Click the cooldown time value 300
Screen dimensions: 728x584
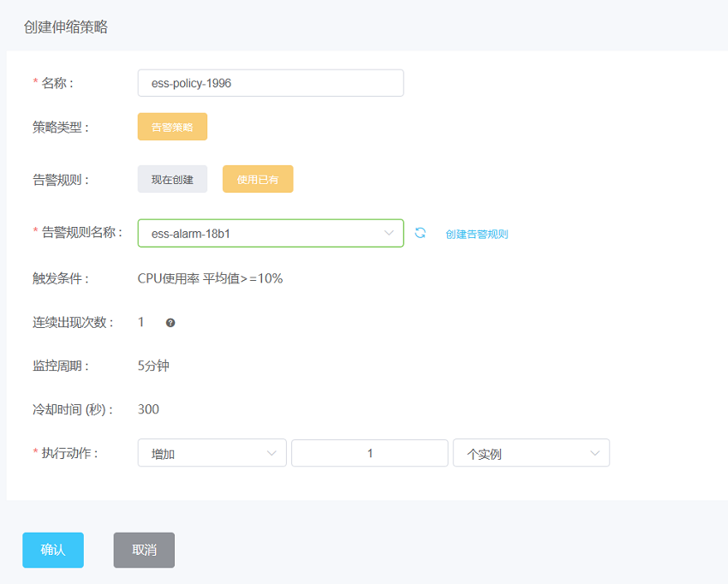click(148, 409)
